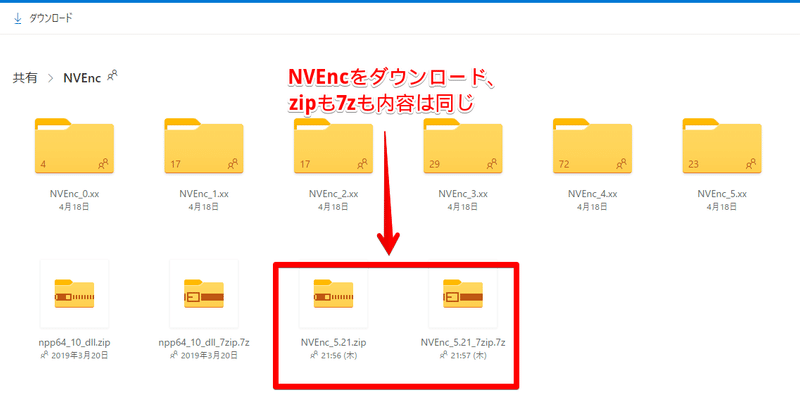Click the NVEnc_5.21_7zip.7z file name
The height and width of the screenshot is (402, 800).
(463, 343)
